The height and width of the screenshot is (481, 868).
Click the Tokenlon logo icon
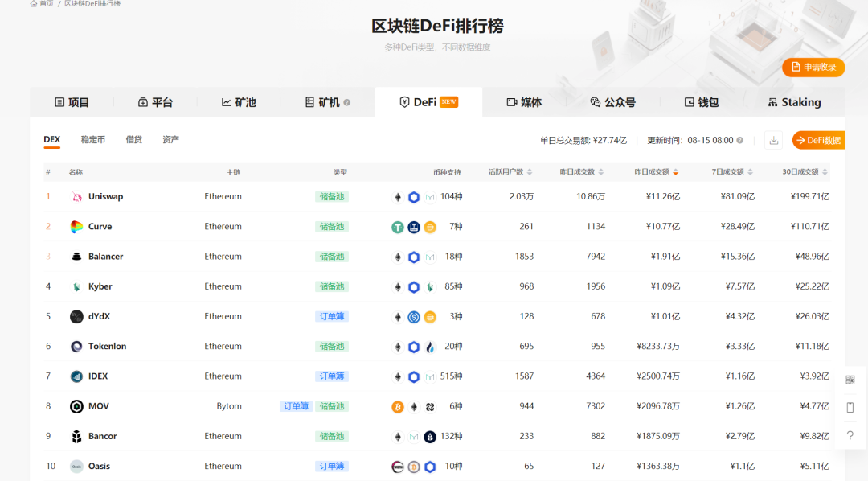click(x=76, y=347)
